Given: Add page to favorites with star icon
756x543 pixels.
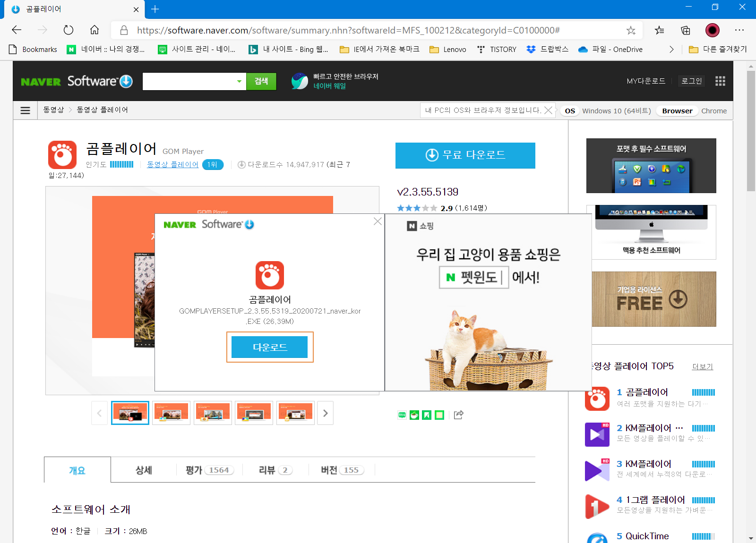Looking at the screenshot, I should pos(631,30).
